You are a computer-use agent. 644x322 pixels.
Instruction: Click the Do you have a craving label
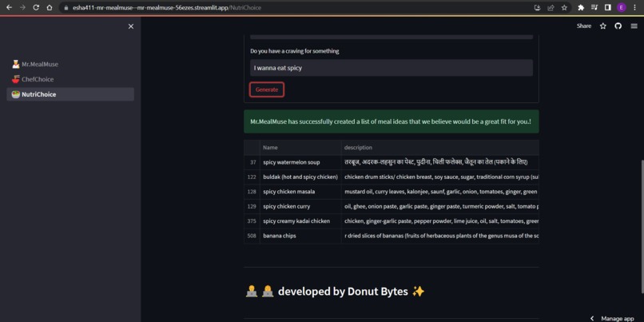(295, 51)
